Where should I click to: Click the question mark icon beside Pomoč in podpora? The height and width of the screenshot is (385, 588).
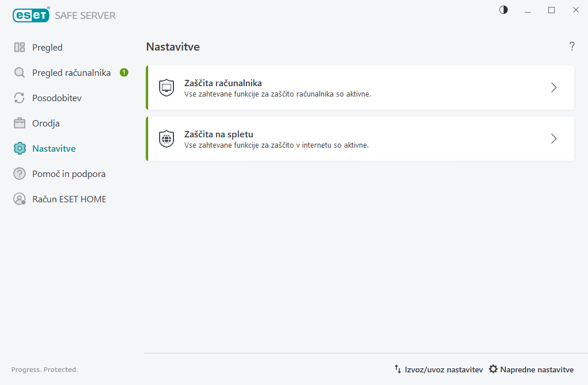point(20,174)
